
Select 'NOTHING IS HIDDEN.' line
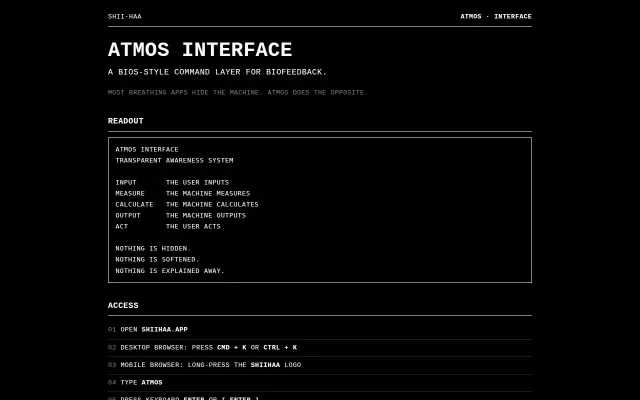coord(153,249)
